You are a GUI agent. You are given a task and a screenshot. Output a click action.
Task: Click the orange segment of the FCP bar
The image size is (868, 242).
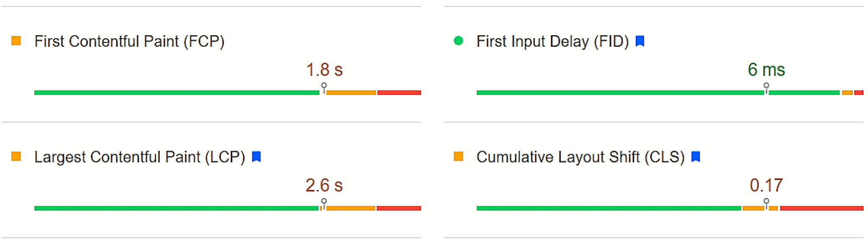pyautogui.click(x=351, y=93)
